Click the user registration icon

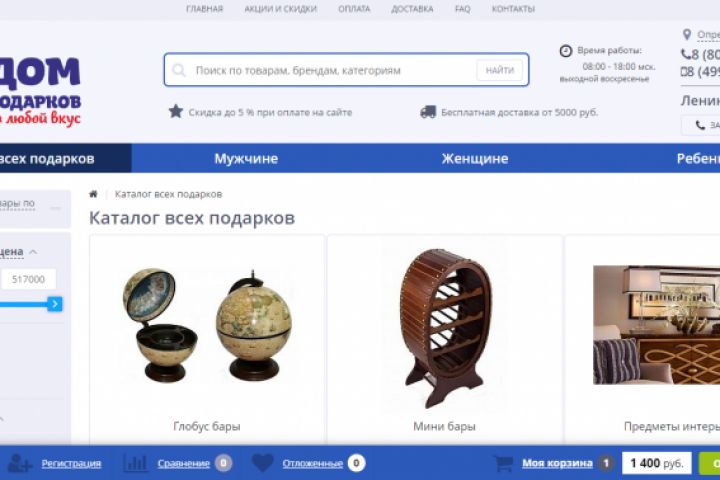pos(20,463)
